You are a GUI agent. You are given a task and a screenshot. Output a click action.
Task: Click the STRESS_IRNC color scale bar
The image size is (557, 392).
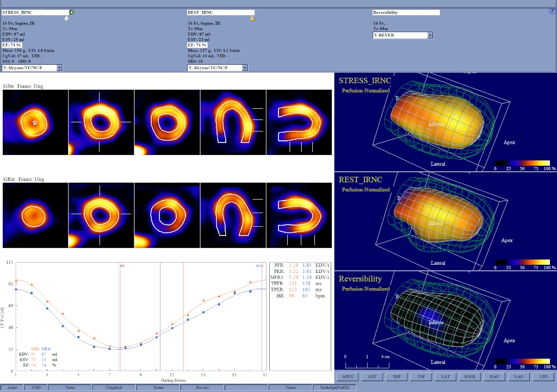(x=522, y=162)
